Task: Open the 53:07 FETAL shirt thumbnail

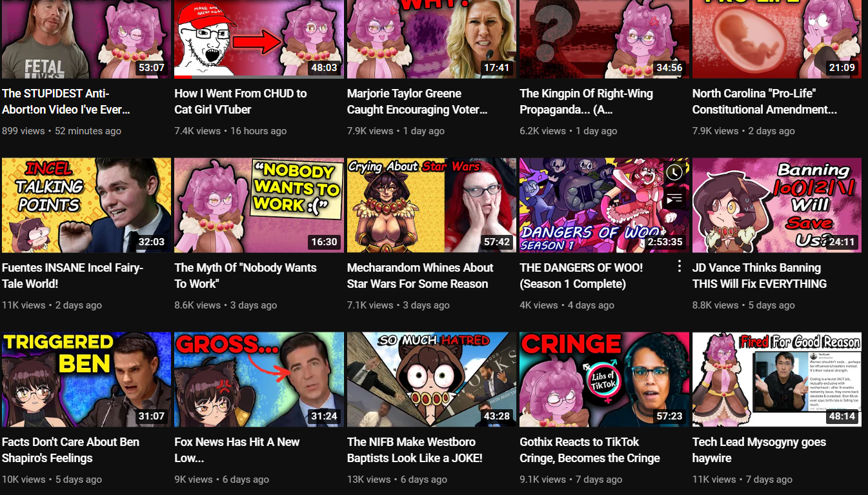Action: click(86, 39)
